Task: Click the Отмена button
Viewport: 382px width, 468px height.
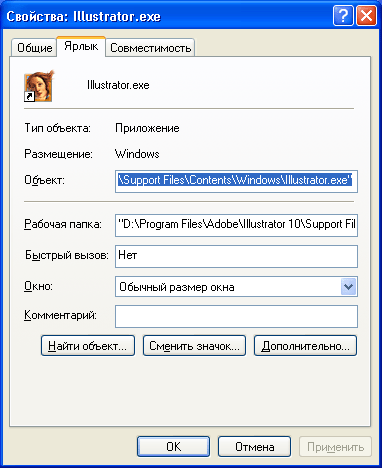Action: tap(255, 447)
